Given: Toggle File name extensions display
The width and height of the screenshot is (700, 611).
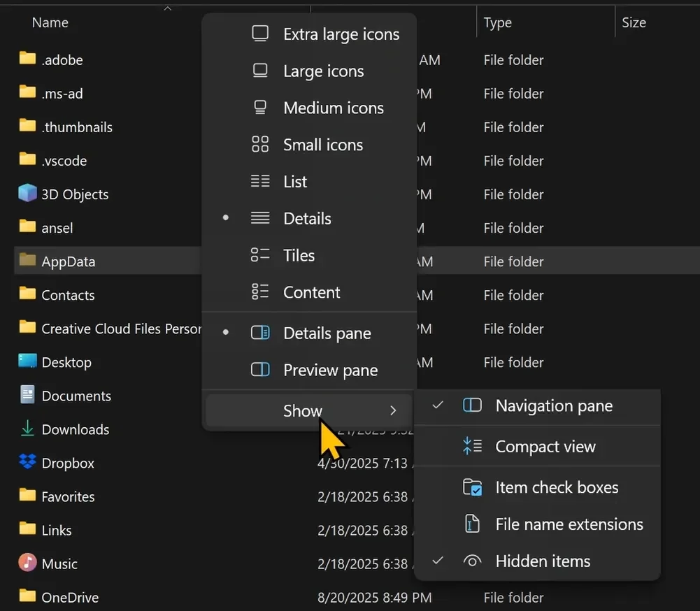Looking at the screenshot, I should [569, 524].
